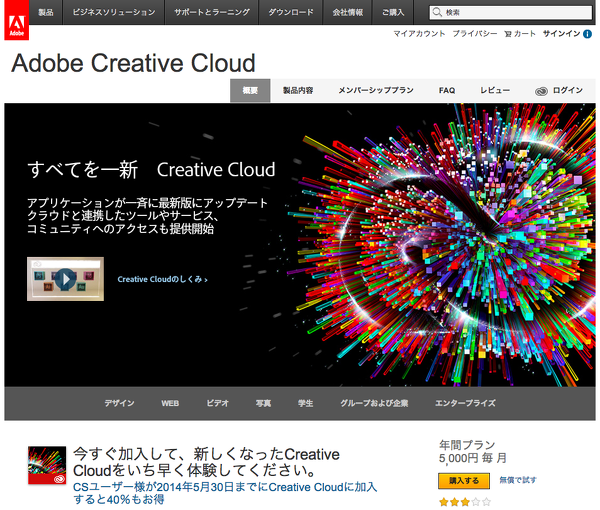The width and height of the screenshot is (600, 510).
Task: Open the ダウンロード menu
Action: pos(290,12)
